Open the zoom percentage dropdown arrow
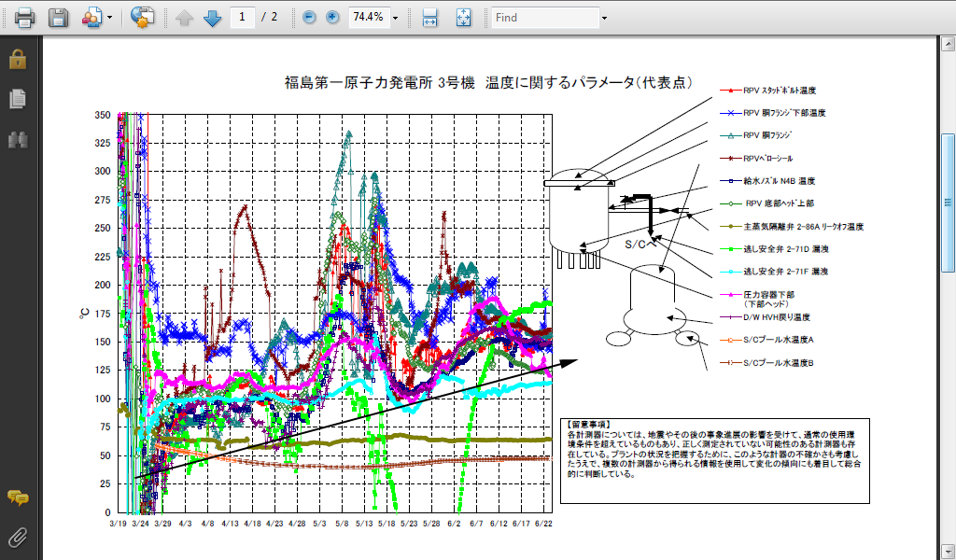This screenshot has height=560, width=956. 395,18
